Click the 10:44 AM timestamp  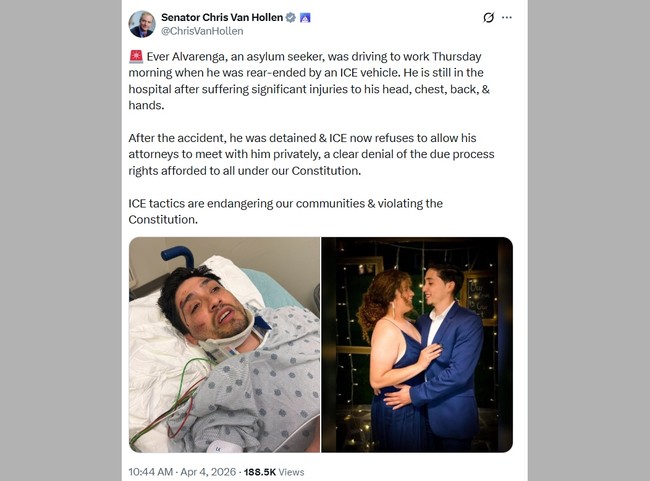pos(149,471)
